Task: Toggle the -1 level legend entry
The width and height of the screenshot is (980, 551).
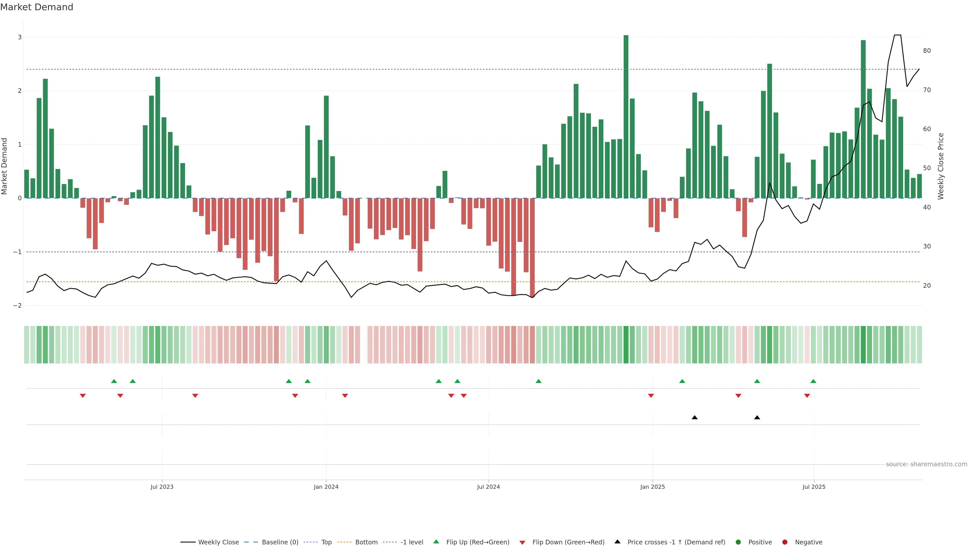Action: click(412, 542)
